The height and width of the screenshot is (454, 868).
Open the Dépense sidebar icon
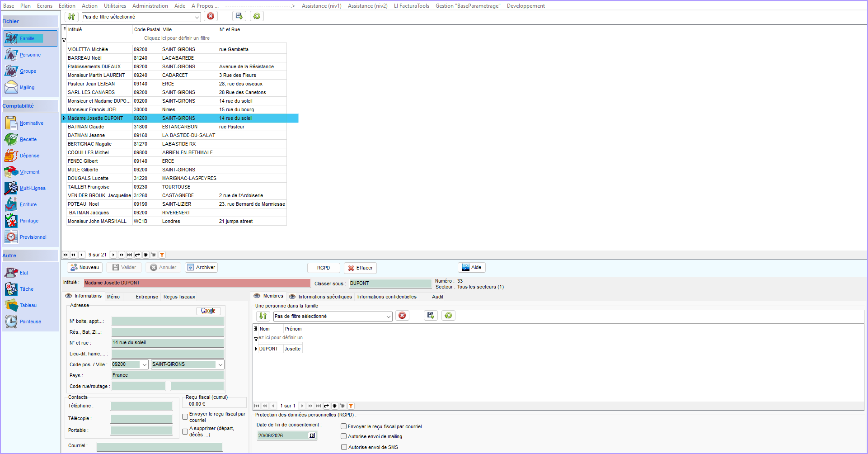11,156
